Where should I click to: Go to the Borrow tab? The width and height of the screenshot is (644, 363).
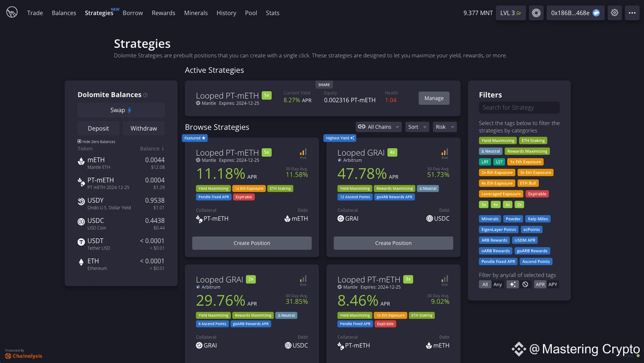click(x=133, y=13)
